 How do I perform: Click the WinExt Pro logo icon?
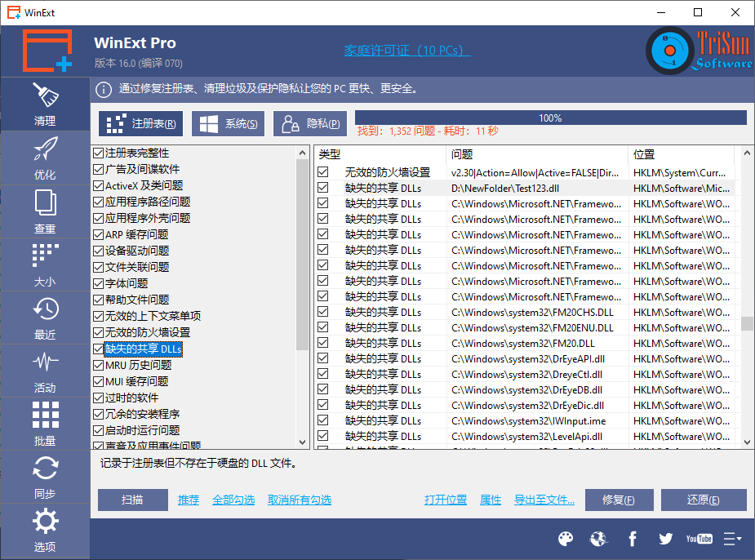point(47,51)
